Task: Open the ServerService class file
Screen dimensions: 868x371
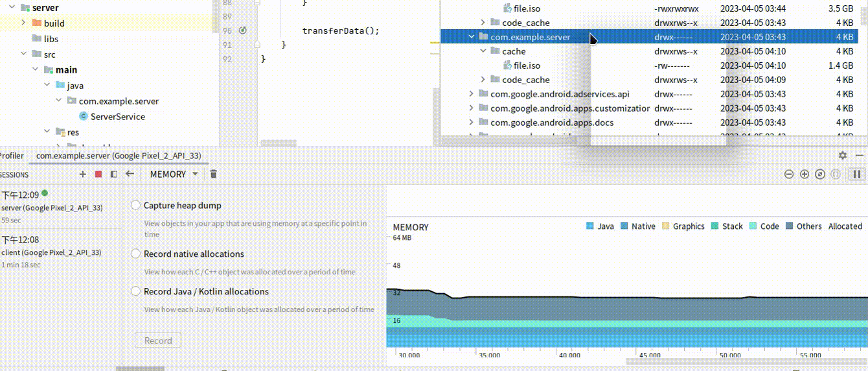Action: (x=118, y=117)
